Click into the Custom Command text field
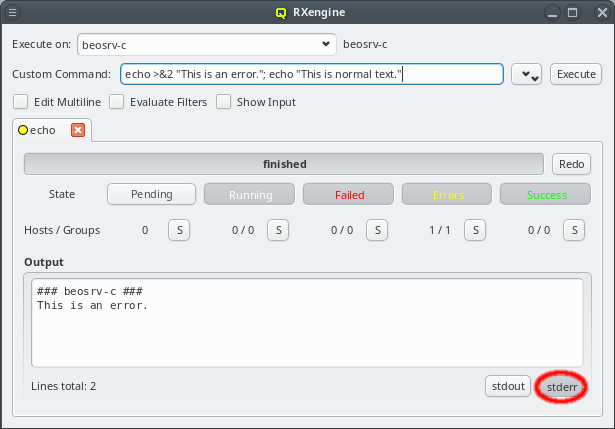Screen dimensions: 615x429 (310, 75)
